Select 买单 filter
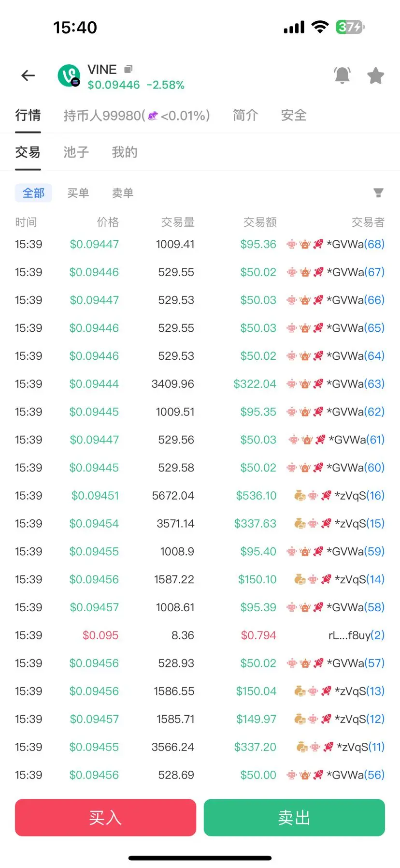The image size is (400, 868). click(78, 193)
